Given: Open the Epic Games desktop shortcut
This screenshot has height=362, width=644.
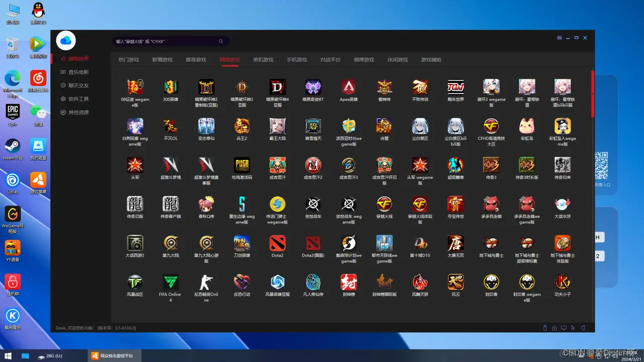Looking at the screenshot, I should click(x=13, y=115).
